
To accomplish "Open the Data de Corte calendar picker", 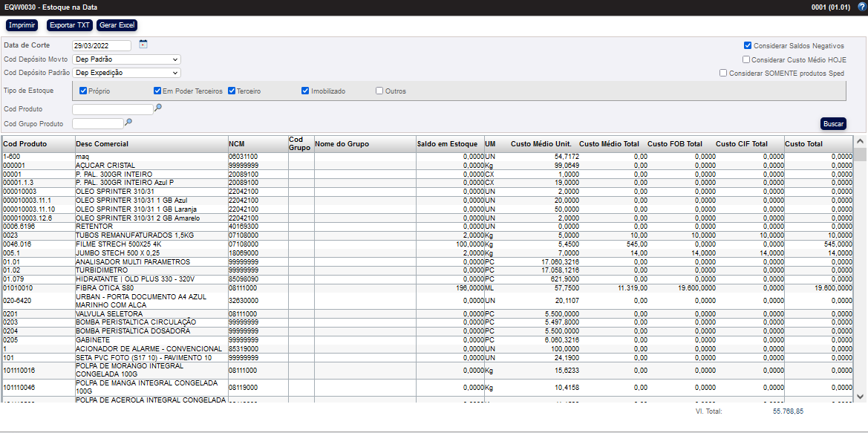I will 143,45.
